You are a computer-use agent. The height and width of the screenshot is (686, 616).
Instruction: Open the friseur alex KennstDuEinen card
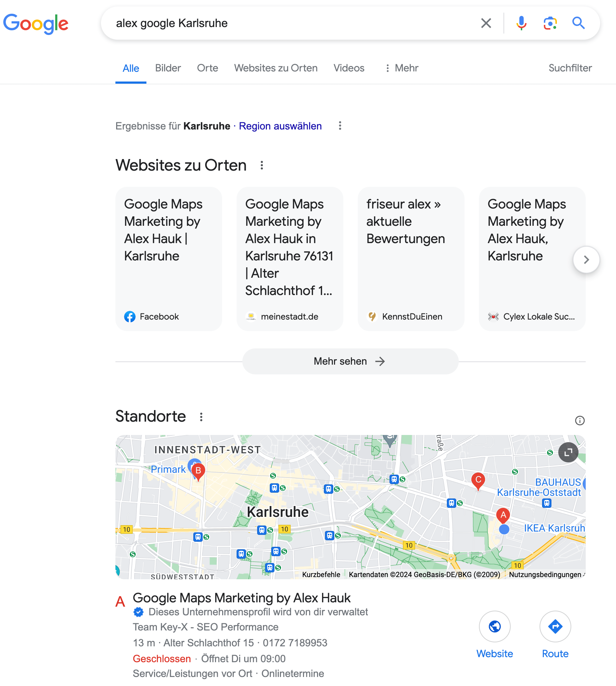tap(411, 259)
